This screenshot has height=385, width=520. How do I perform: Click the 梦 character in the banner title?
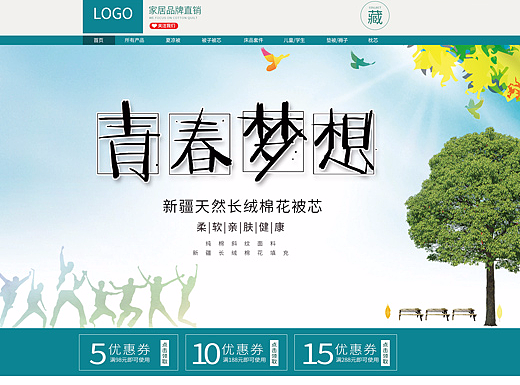[x=273, y=142]
